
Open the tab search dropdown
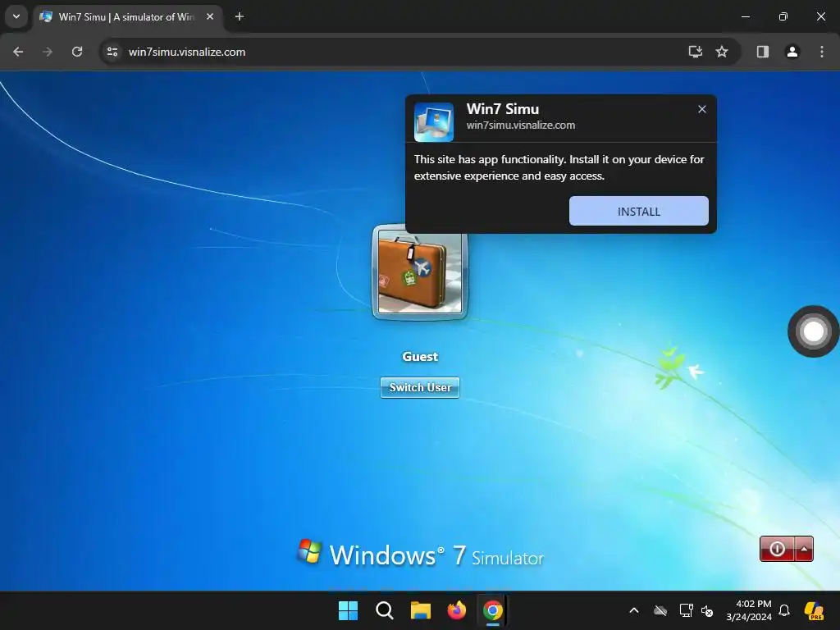pos(16,16)
